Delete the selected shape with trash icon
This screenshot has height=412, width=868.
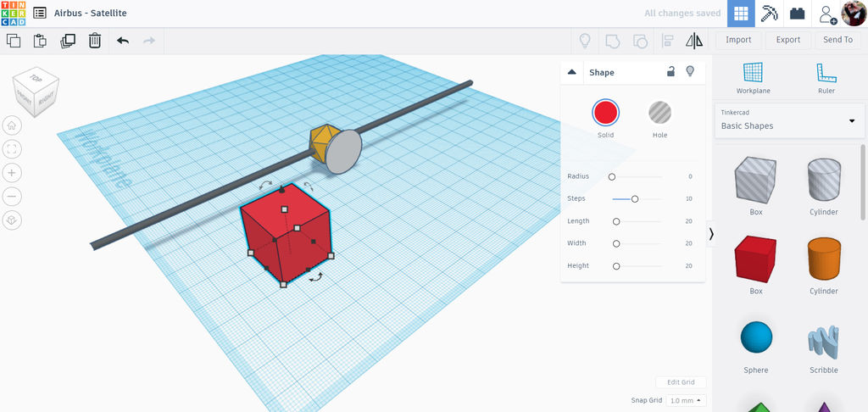tap(95, 41)
